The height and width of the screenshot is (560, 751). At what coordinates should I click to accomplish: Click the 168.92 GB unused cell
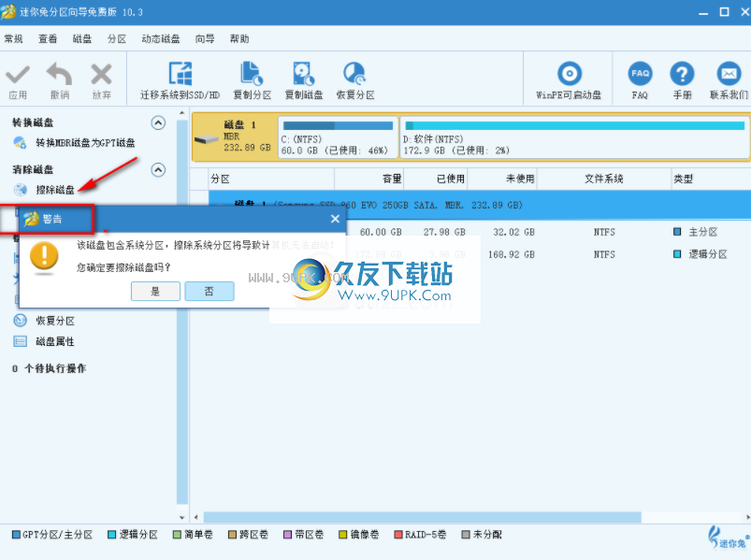pyautogui.click(x=511, y=254)
